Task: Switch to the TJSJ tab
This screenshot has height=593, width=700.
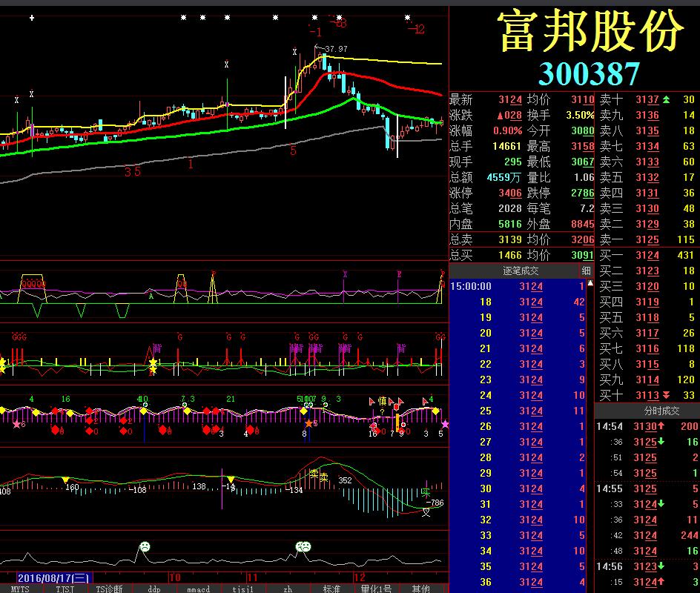Action: [65, 589]
